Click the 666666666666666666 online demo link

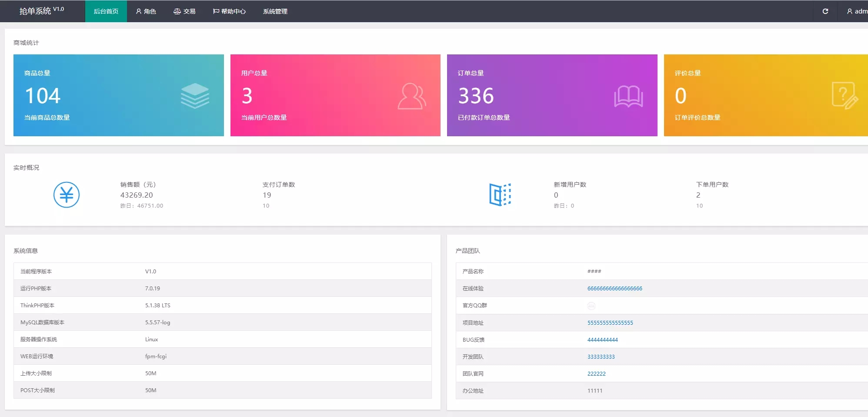click(614, 289)
